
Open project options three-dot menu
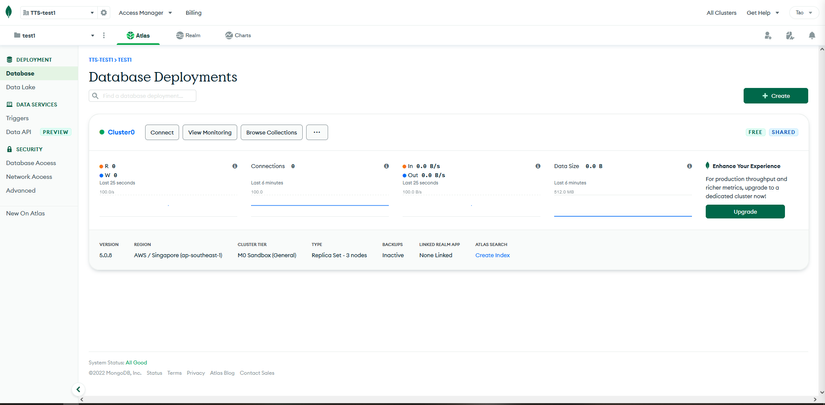[x=104, y=35]
